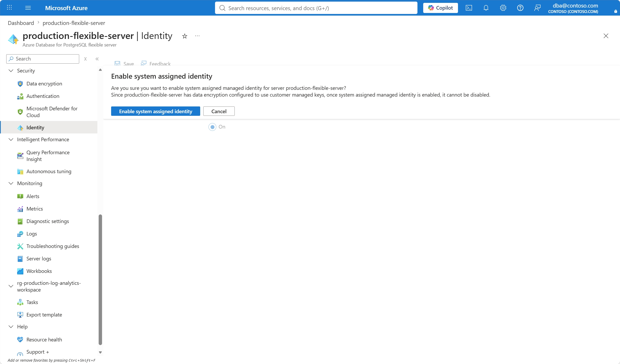Image resolution: width=620 pixels, height=364 pixels.
Task: Open Autonomous tuning page
Action: (49, 171)
